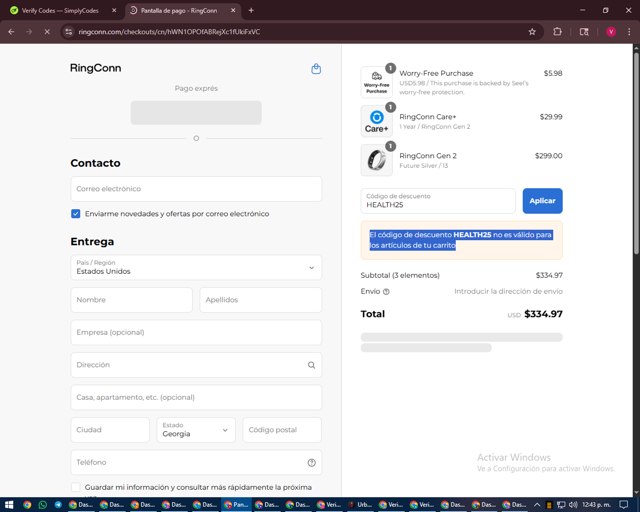Go back to the previous page
Image resolution: width=640 pixels, height=512 pixels.
(11, 32)
